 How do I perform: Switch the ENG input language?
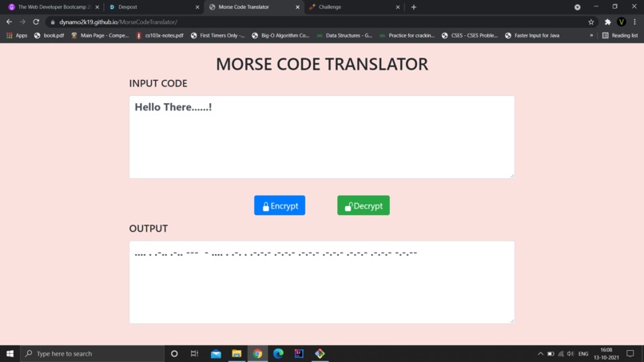pos(583,353)
